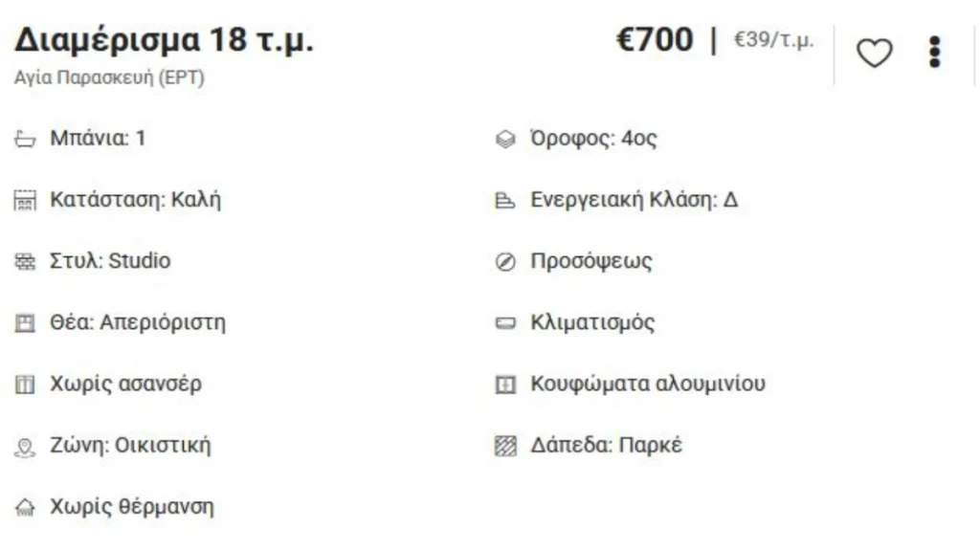Click the heating icon beside Χωρίς θέρμανση

pos(25,508)
